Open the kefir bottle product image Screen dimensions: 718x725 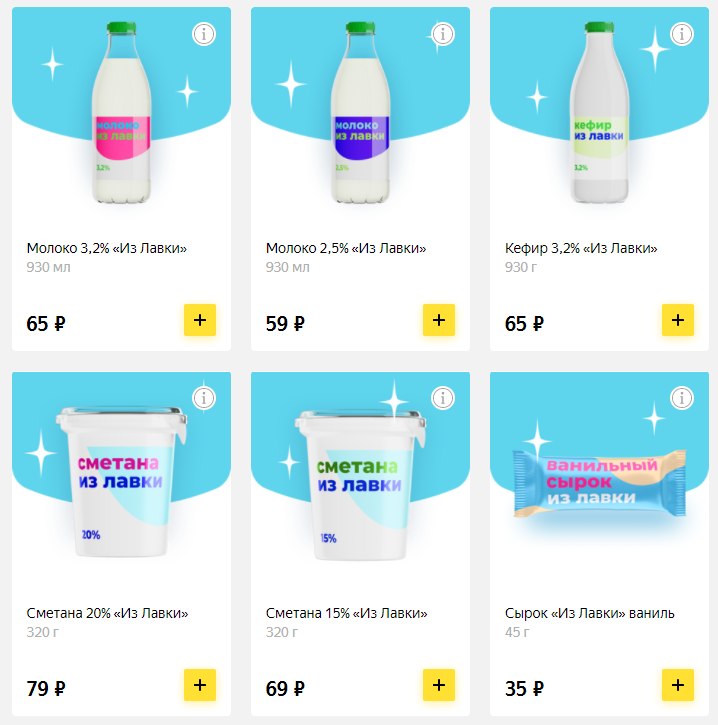point(599,112)
